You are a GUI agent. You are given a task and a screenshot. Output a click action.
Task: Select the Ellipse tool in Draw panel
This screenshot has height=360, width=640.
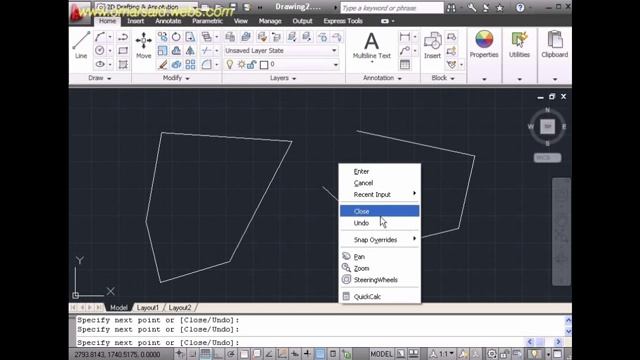click(100, 64)
